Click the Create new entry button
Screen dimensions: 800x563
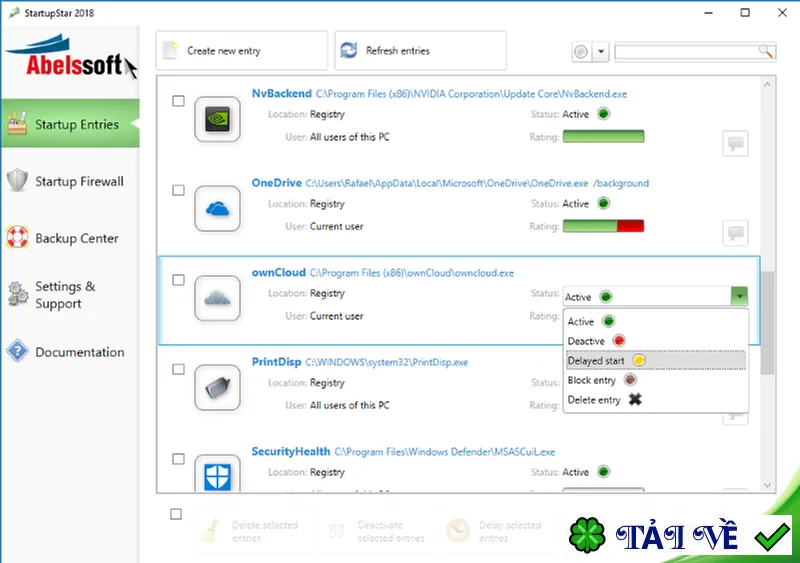[241, 51]
